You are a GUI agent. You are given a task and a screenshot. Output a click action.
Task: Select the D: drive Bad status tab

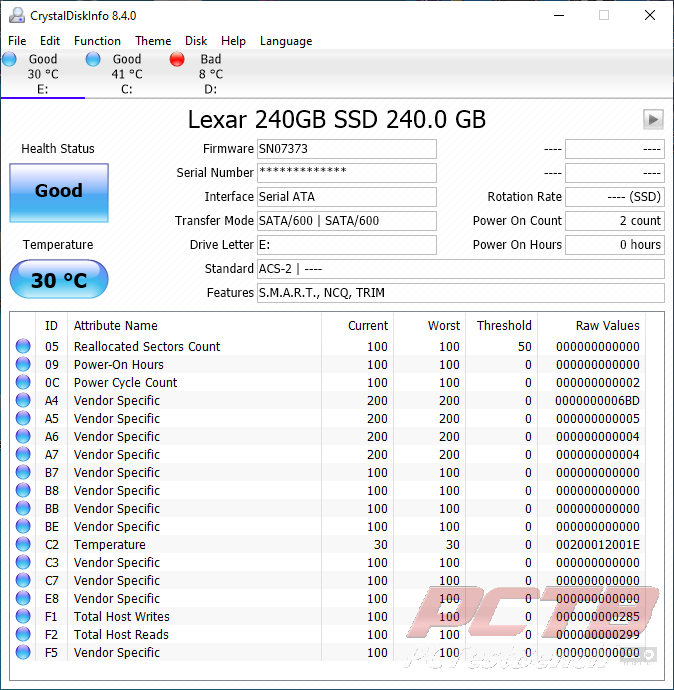tap(210, 74)
